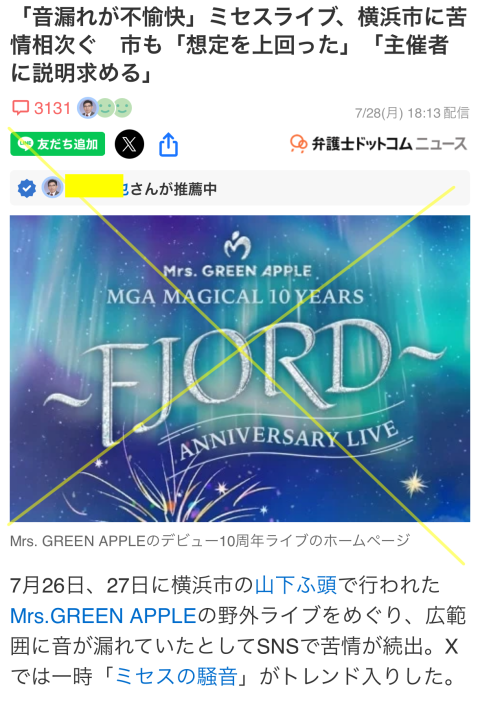Tap the article headline text
480x702 pixels.
[239, 45]
